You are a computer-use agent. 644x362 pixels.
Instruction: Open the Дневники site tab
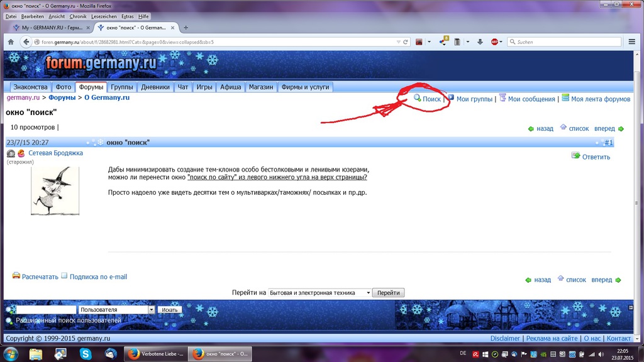[155, 87]
